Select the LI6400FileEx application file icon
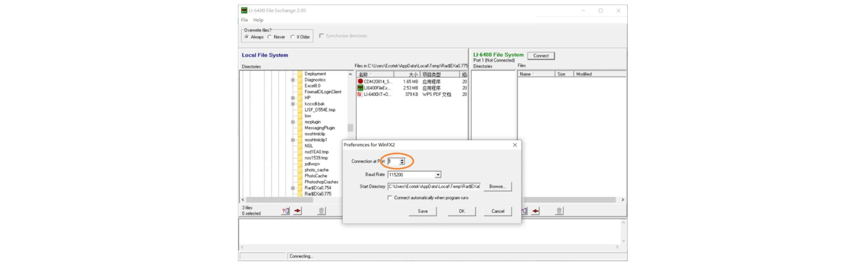This screenshot has width=868, height=269. click(x=360, y=88)
